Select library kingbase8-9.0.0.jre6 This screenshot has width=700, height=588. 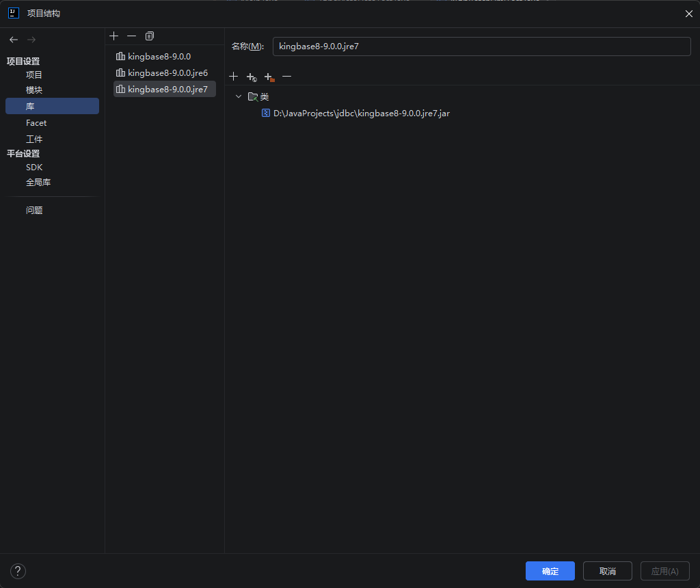(x=164, y=72)
